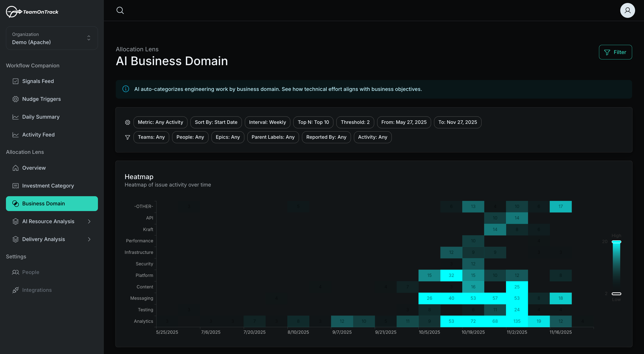Click the Filter button
This screenshot has width=644, height=354.
click(x=616, y=52)
